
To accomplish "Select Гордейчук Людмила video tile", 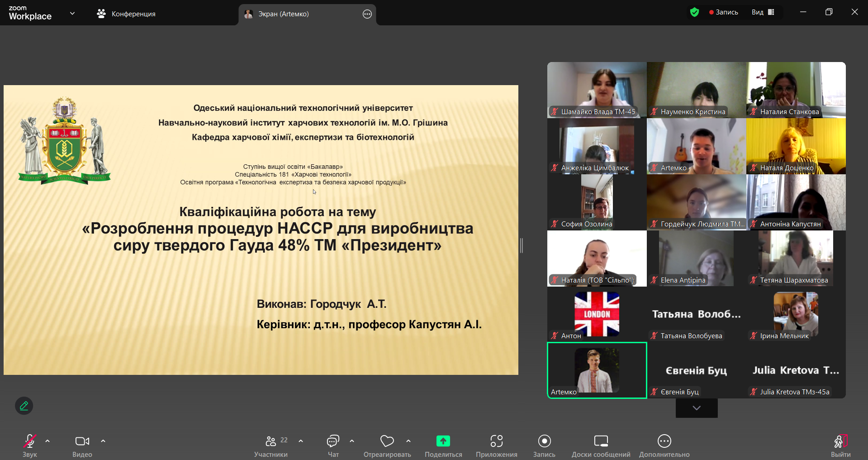I will click(697, 202).
